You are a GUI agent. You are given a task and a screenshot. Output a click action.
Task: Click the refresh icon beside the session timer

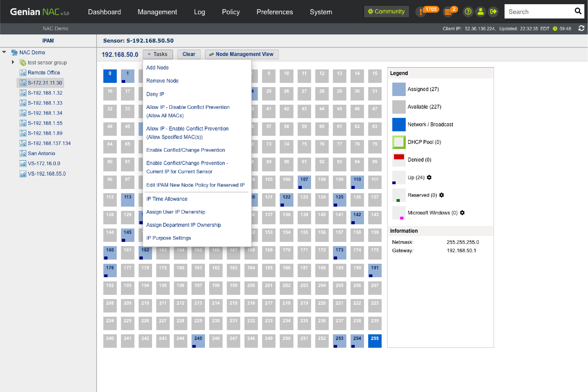[x=581, y=28]
